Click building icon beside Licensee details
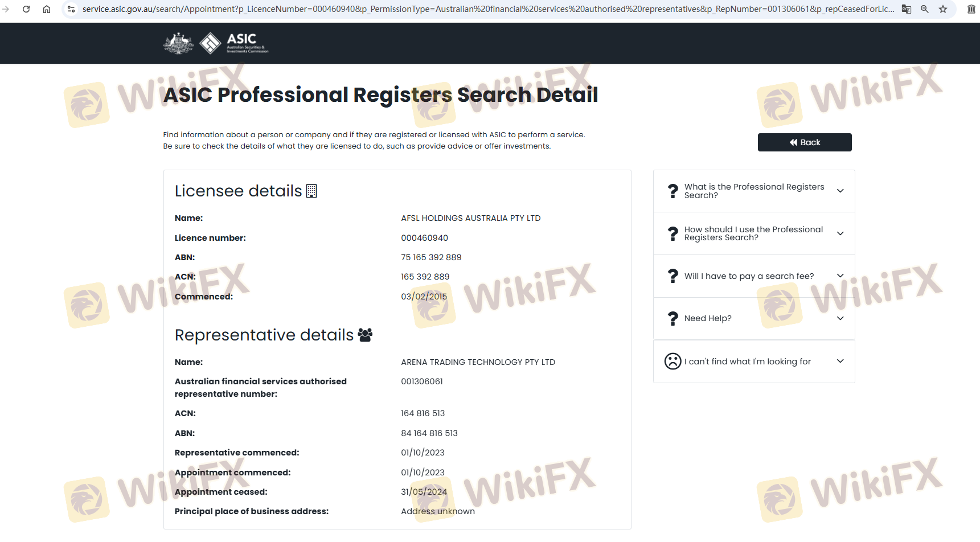Screen dimensions: 980x542 coord(311,191)
